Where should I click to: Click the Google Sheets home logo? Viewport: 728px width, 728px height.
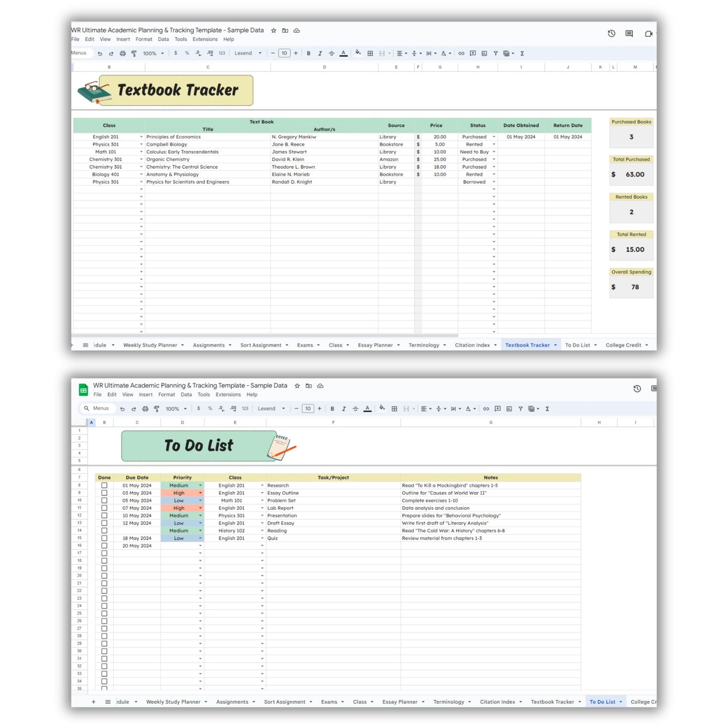tap(83, 390)
